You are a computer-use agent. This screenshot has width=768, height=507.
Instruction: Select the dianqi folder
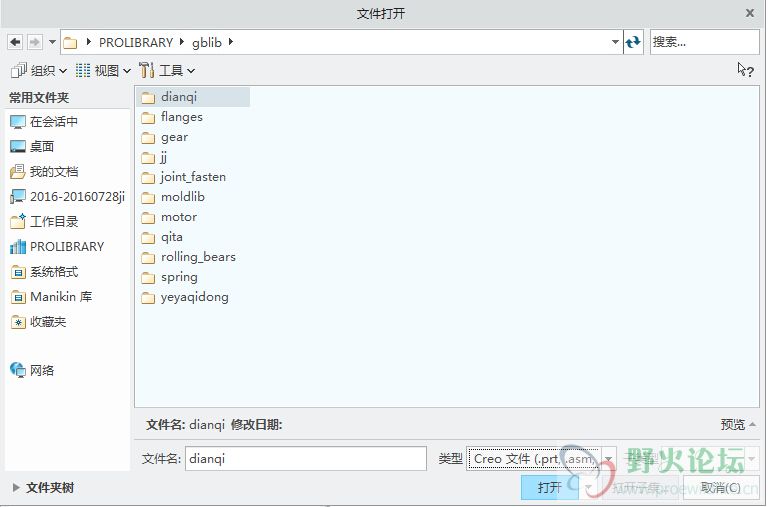point(193,97)
